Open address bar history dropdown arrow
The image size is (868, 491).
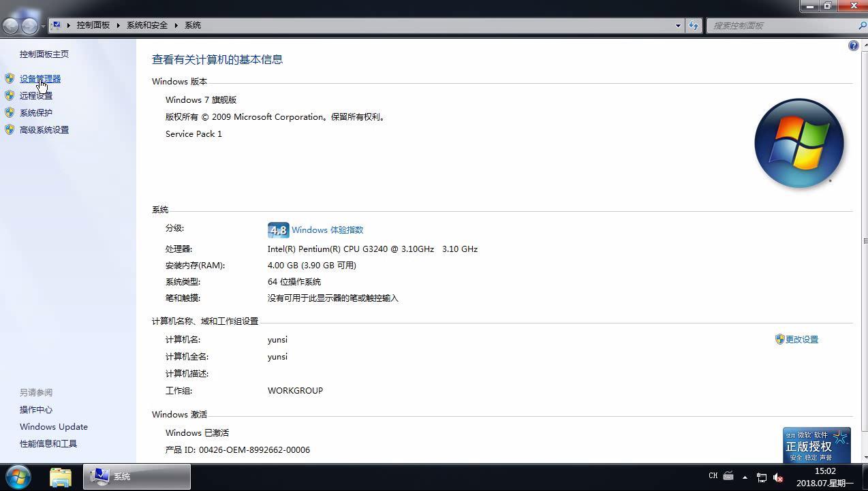[x=678, y=25]
